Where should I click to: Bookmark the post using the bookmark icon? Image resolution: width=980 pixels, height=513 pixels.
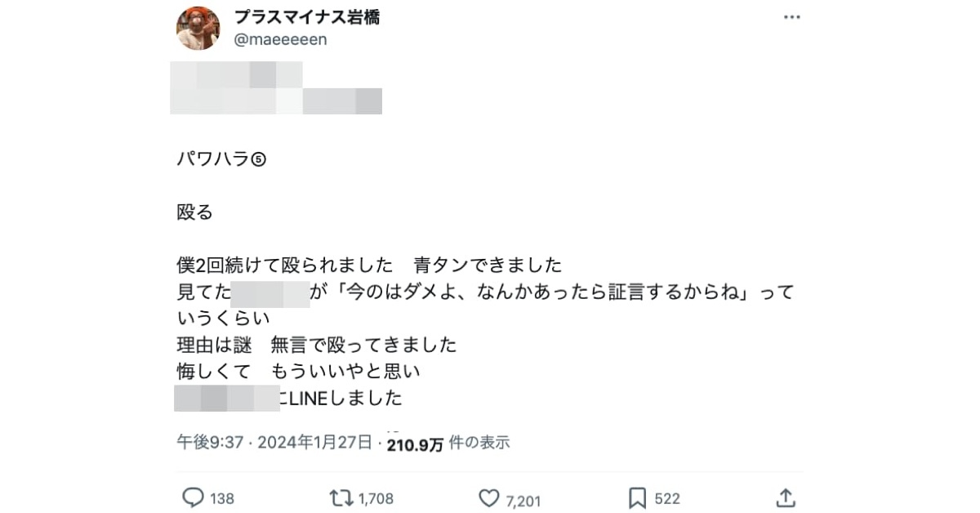[x=637, y=497]
